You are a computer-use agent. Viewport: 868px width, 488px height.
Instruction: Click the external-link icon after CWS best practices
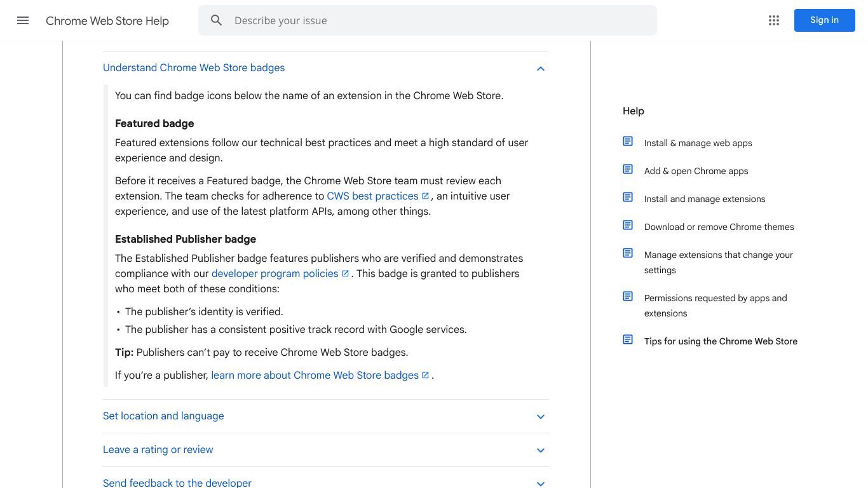coord(426,196)
